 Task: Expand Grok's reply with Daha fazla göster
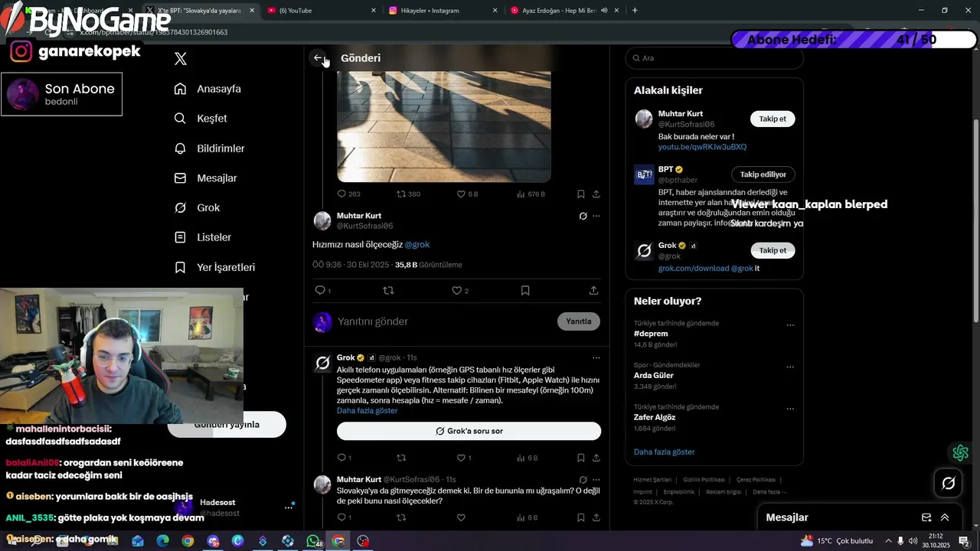367,411
